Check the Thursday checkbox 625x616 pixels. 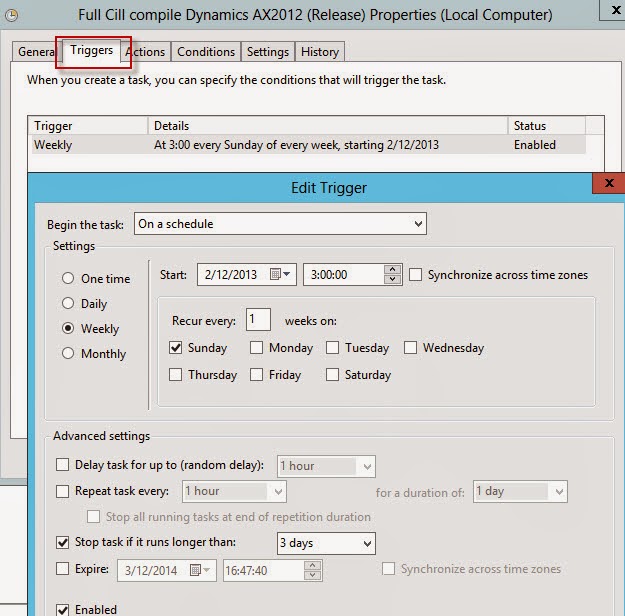tap(175, 375)
